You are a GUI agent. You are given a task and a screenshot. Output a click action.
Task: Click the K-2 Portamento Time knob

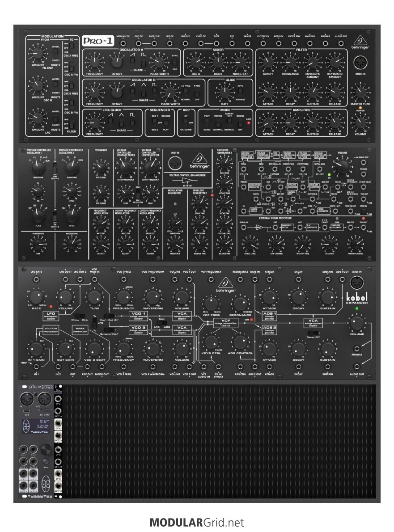tap(38, 243)
